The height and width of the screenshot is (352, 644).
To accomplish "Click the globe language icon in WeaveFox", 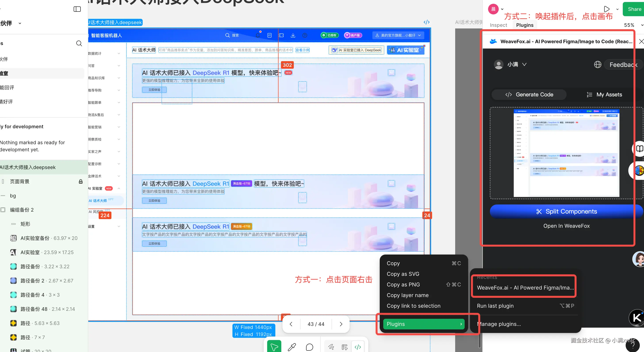I will 598,65.
